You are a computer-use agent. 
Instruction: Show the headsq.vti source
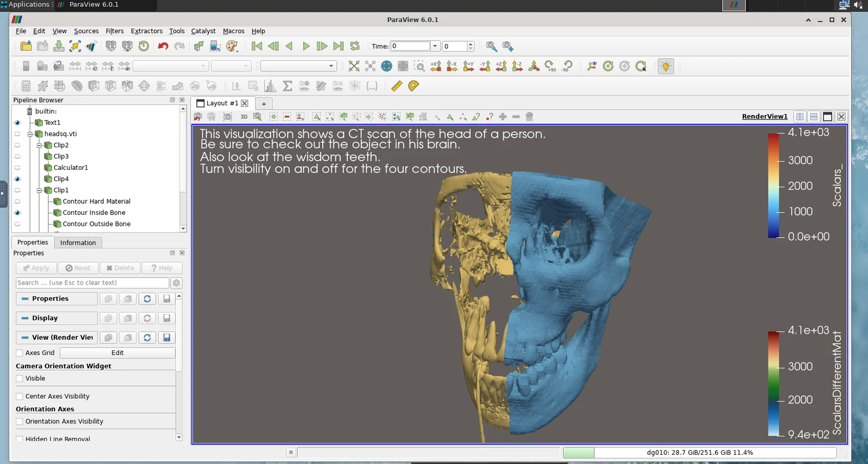pos(17,134)
